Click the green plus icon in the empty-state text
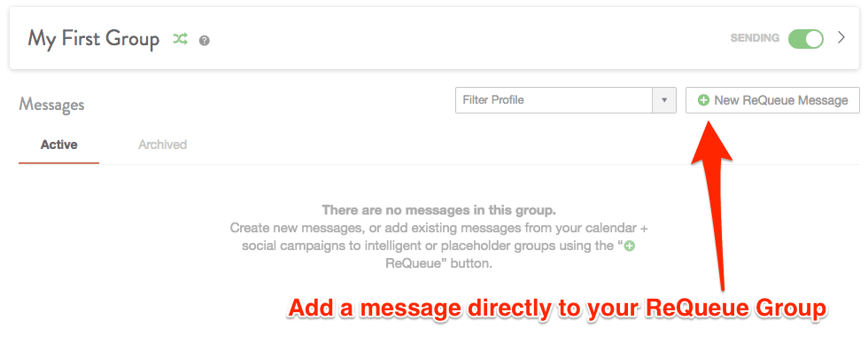This screenshot has height=344, width=868. tap(630, 246)
